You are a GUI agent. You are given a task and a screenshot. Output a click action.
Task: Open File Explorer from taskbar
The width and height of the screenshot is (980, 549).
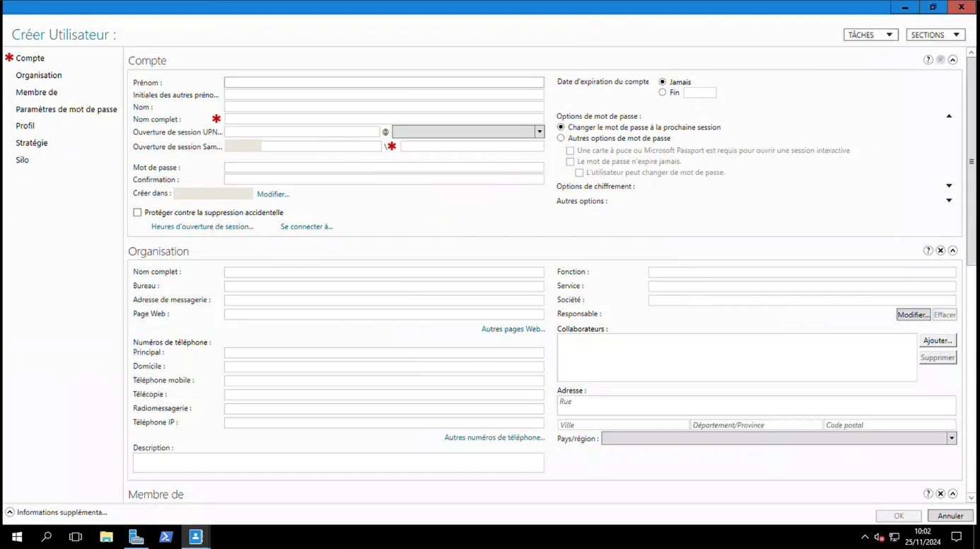(106, 537)
